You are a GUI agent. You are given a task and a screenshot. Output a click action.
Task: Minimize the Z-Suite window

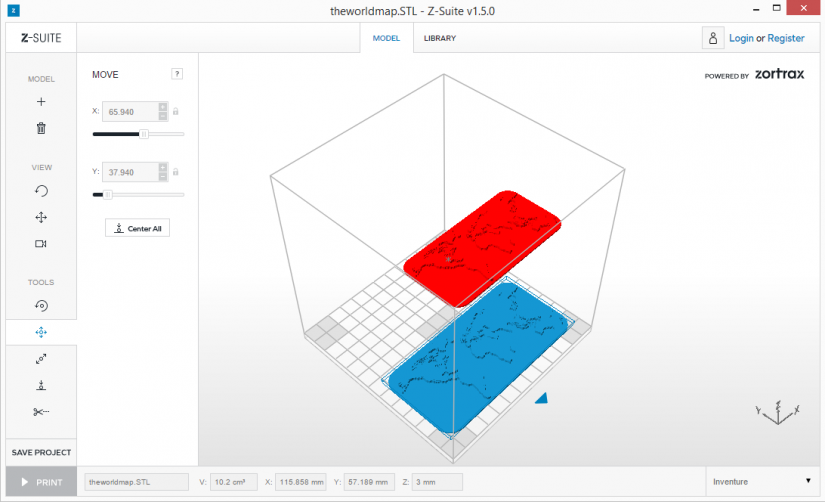click(x=756, y=9)
